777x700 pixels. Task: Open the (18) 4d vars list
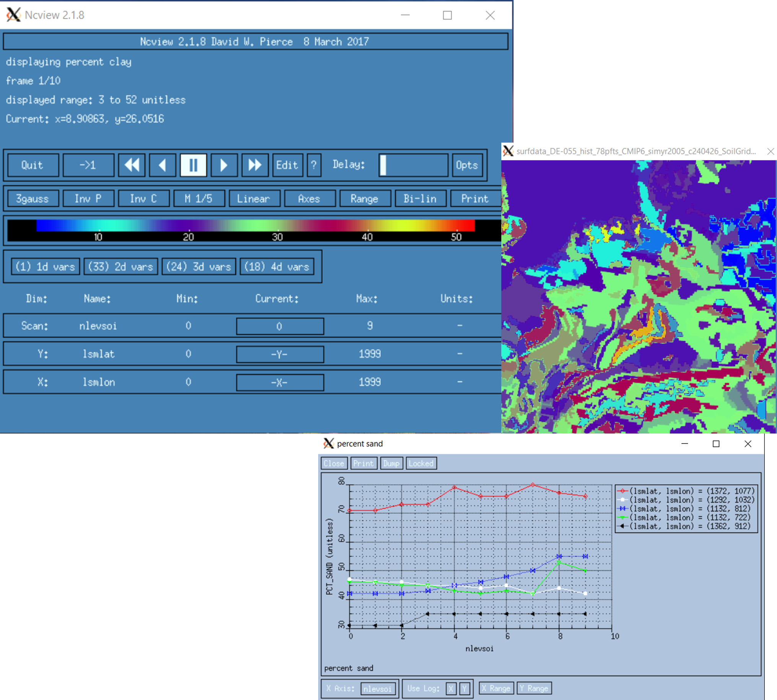point(277,266)
